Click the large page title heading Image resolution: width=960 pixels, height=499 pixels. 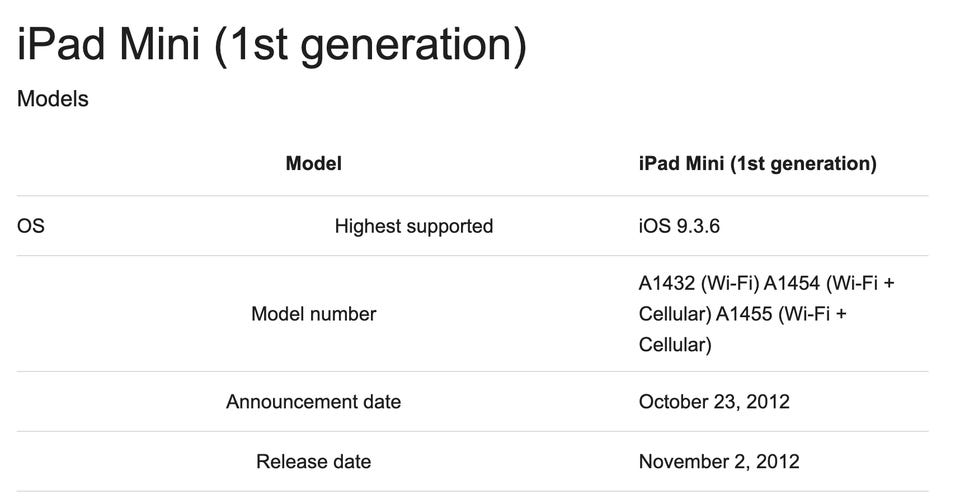272,45
